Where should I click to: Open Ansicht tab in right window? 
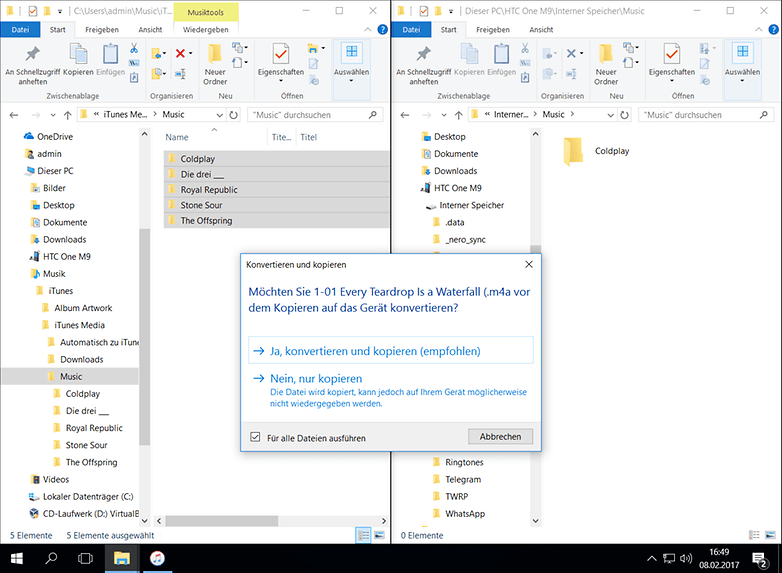click(541, 29)
